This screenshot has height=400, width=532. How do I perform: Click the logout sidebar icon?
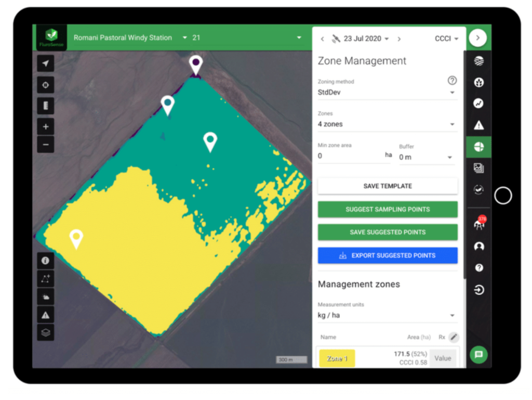click(478, 290)
